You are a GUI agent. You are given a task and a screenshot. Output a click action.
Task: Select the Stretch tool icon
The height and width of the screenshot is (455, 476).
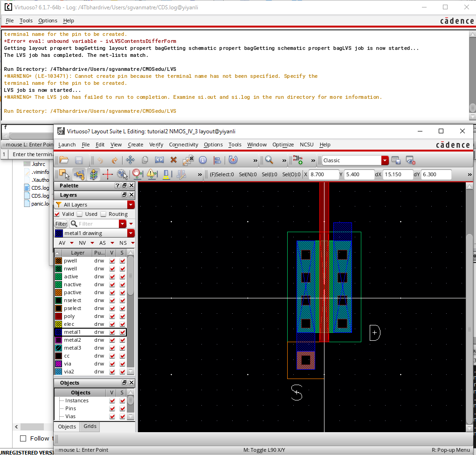[159, 160]
